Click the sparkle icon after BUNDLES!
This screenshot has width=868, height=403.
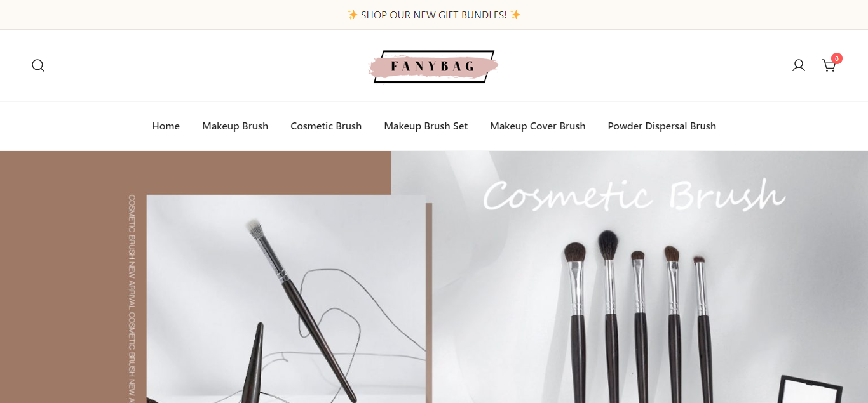(515, 15)
